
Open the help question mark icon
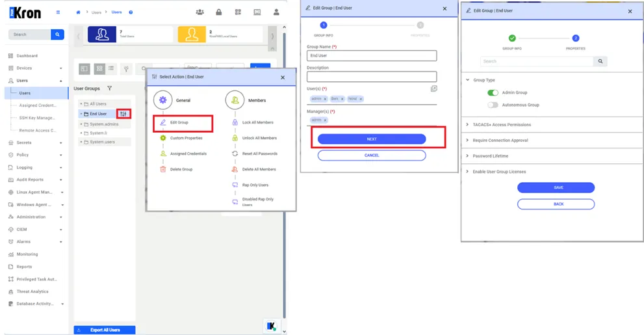click(x=131, y=12)
